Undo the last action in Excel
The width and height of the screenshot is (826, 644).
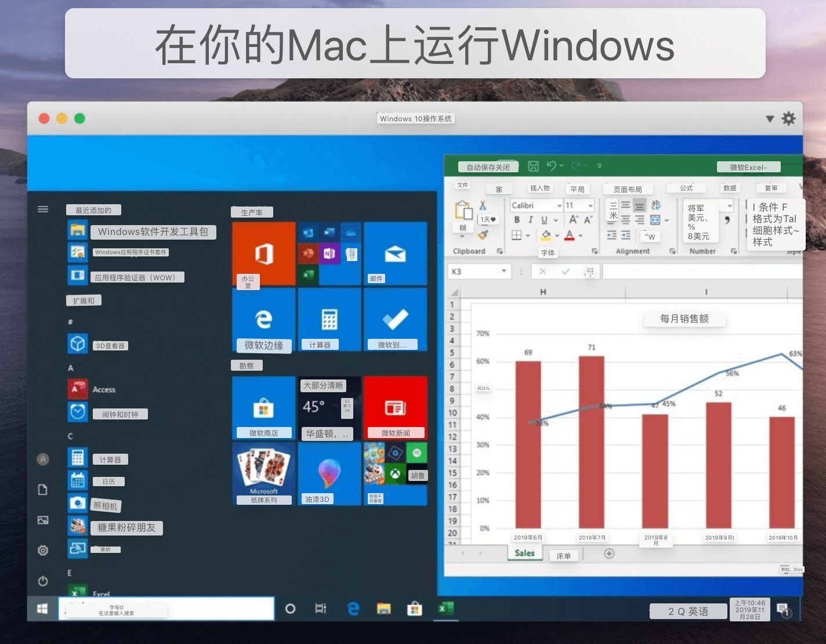point(551,167)
